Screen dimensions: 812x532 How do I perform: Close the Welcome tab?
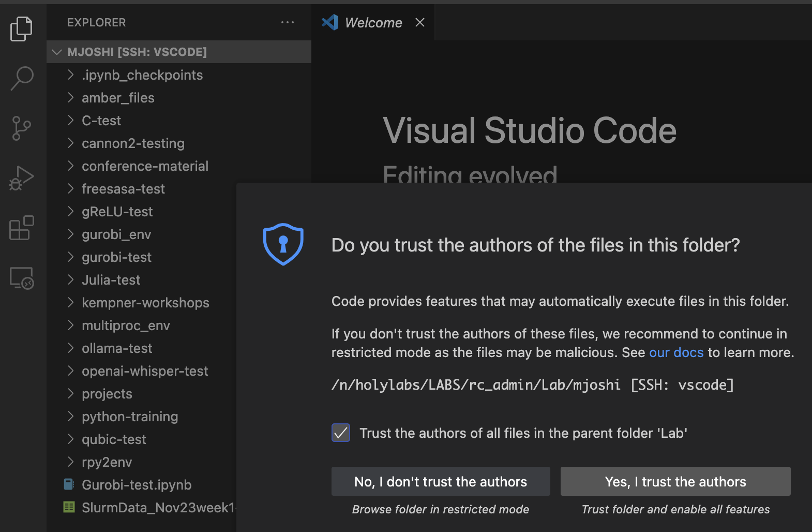point(420,22)
